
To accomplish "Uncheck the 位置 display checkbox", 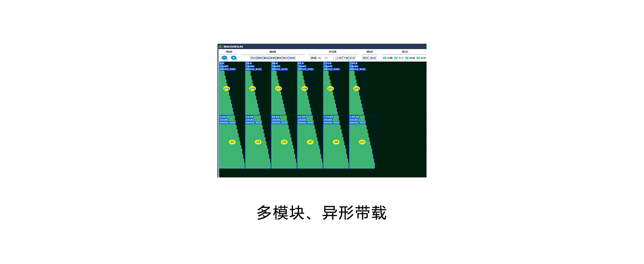I will tap(384, 58).
